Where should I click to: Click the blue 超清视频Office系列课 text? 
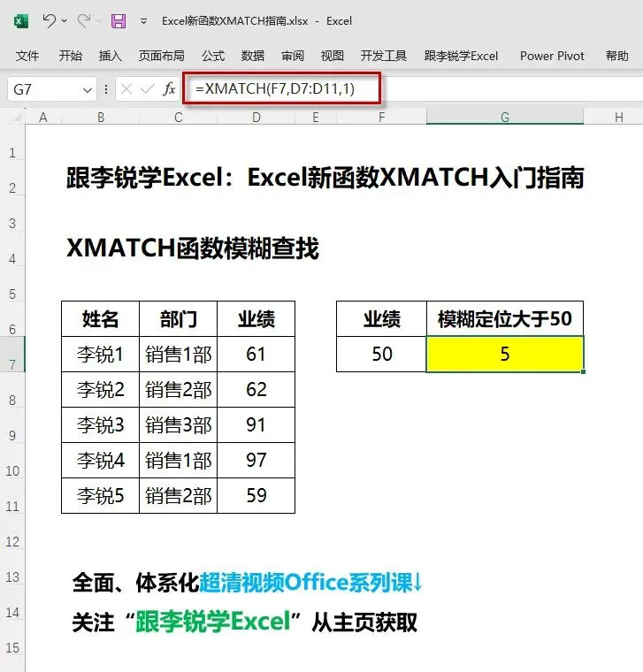tap(306, 583)
